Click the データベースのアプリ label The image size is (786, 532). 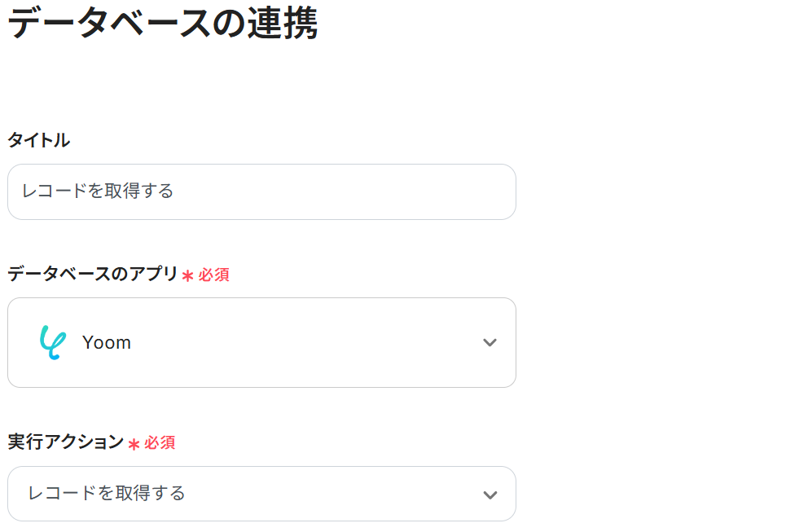[x=92, y=275]
